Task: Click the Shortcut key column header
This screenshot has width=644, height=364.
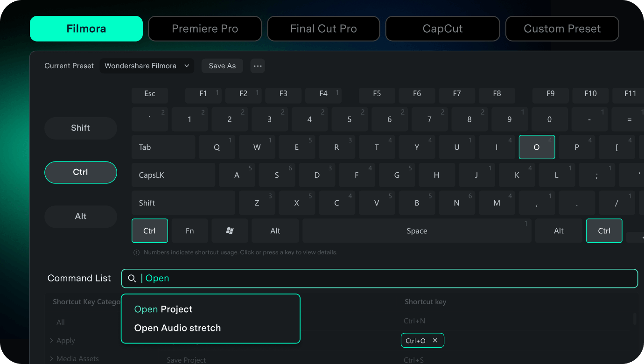Action: (425, 302)
